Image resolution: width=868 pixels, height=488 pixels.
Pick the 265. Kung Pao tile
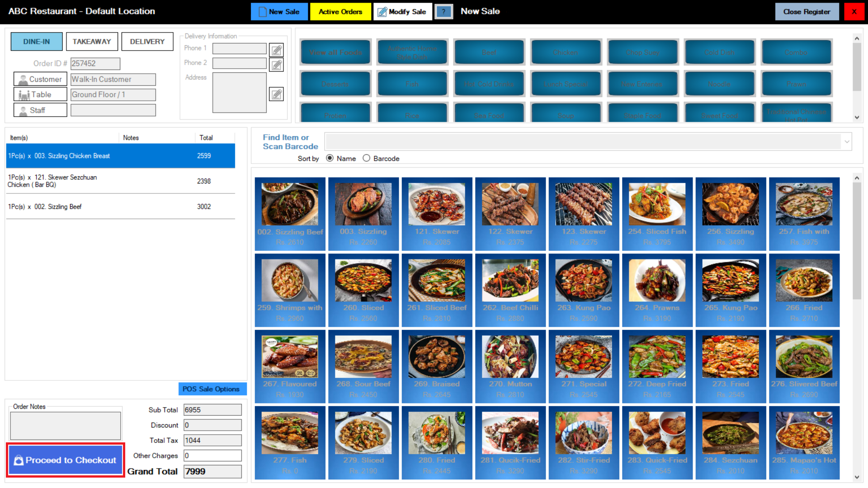[731, 290]
